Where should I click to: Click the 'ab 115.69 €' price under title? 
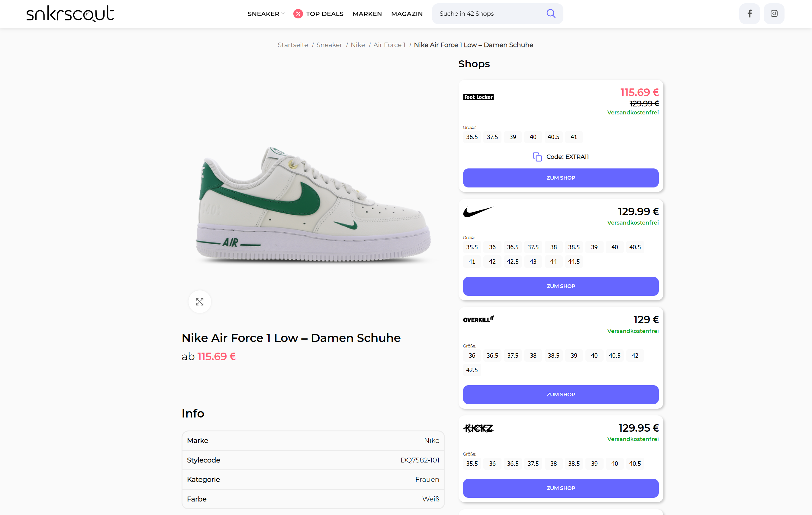tap(209, 356)
